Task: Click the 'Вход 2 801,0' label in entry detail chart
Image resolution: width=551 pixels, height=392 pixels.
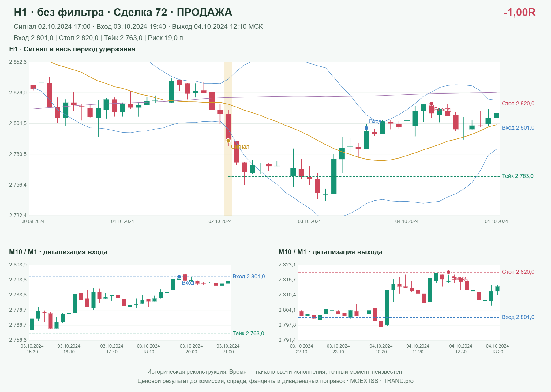Action: [249, 277]
